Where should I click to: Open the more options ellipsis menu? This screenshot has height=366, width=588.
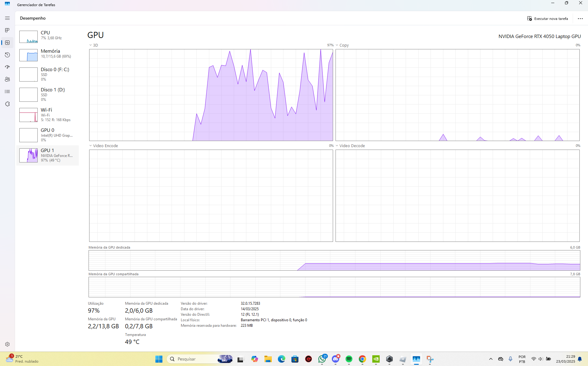[x=580, y=19]
